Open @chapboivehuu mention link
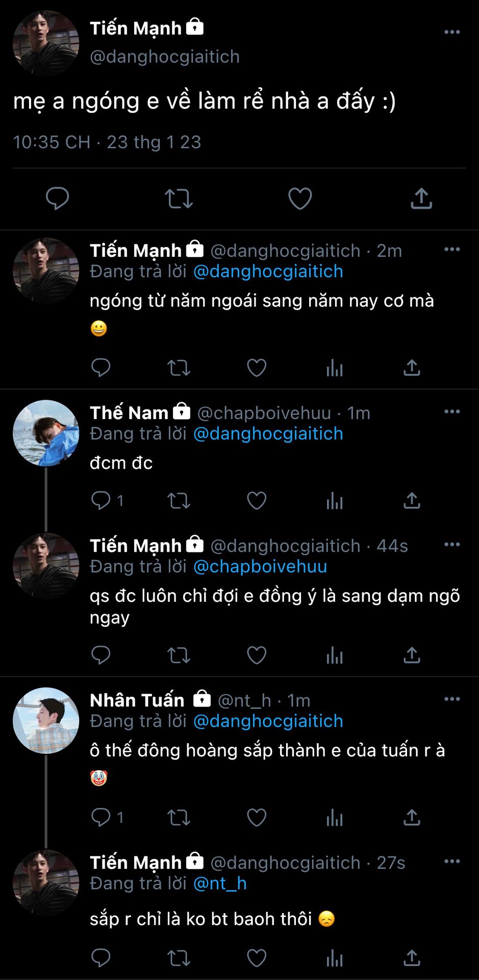Image resolution: width=479 pixels, height=980 pixels. point(260,567)
